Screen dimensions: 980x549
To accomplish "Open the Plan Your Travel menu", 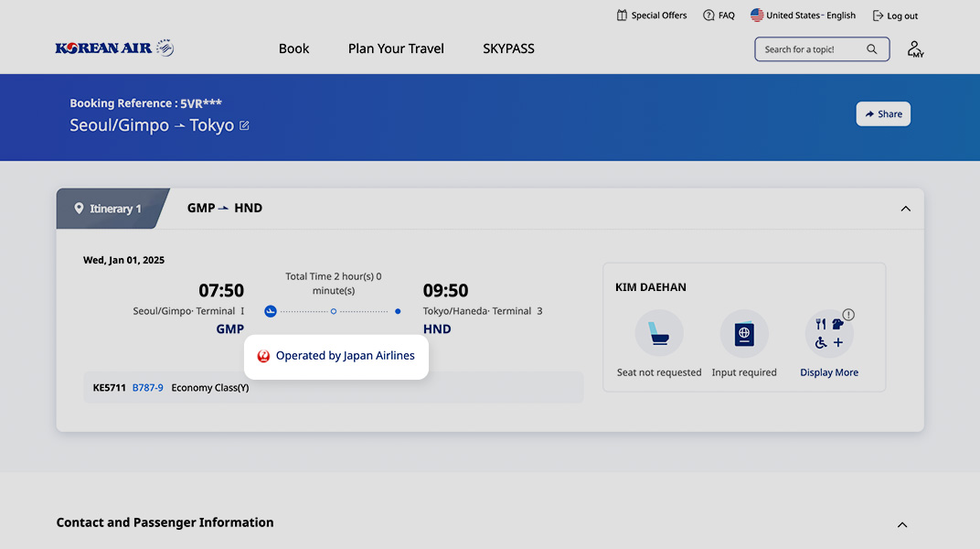I will (396, 48).
